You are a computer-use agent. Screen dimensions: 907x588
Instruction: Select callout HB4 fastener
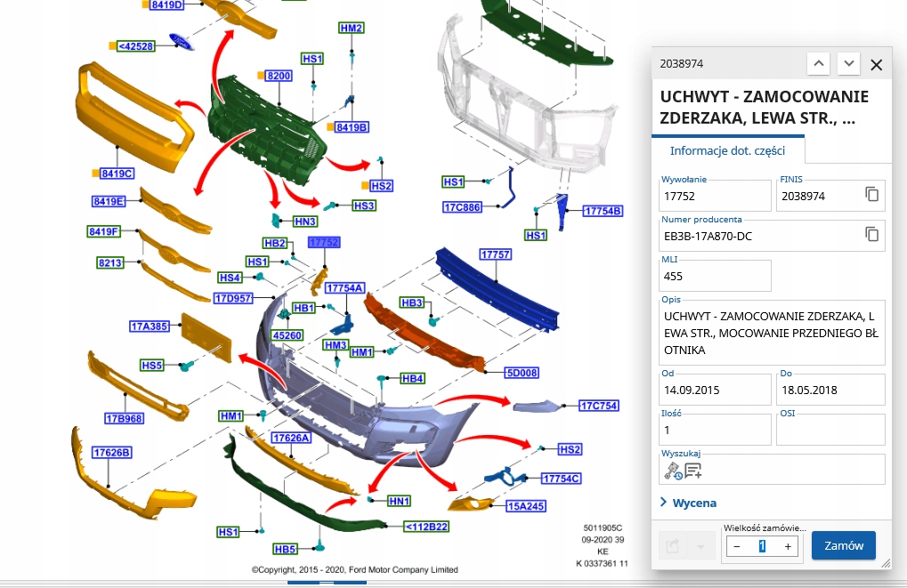pos(412,379)
